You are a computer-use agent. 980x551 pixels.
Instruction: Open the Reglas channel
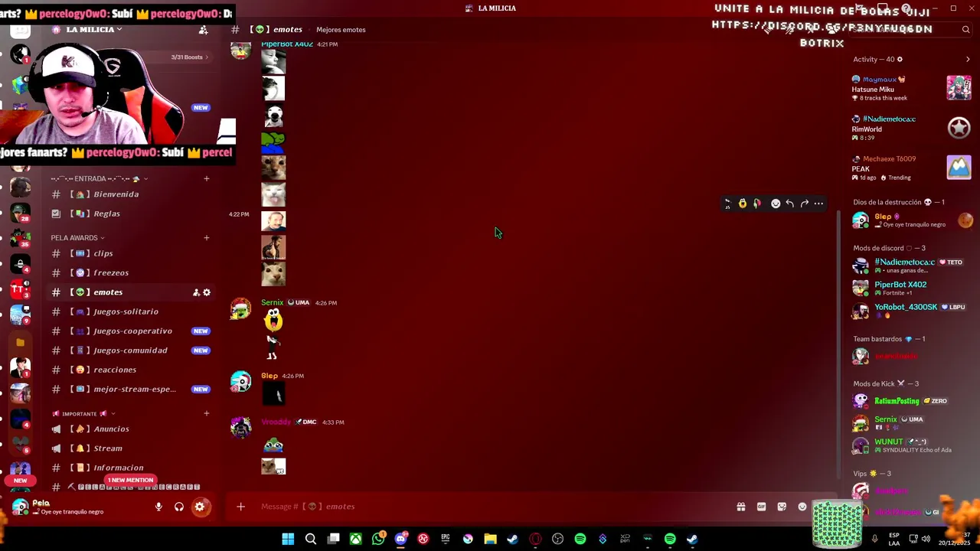click(x=132, y=214)
